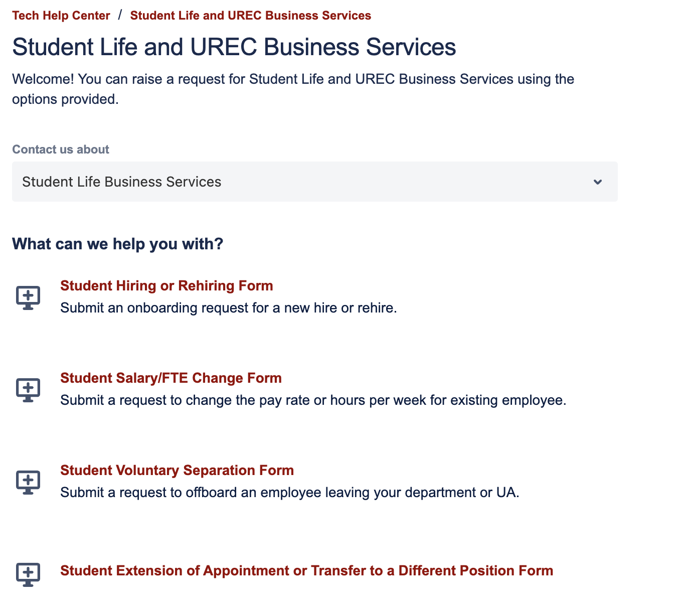Select the icon next to Student Salary/FTE Change Form

(x=28, y=390)
